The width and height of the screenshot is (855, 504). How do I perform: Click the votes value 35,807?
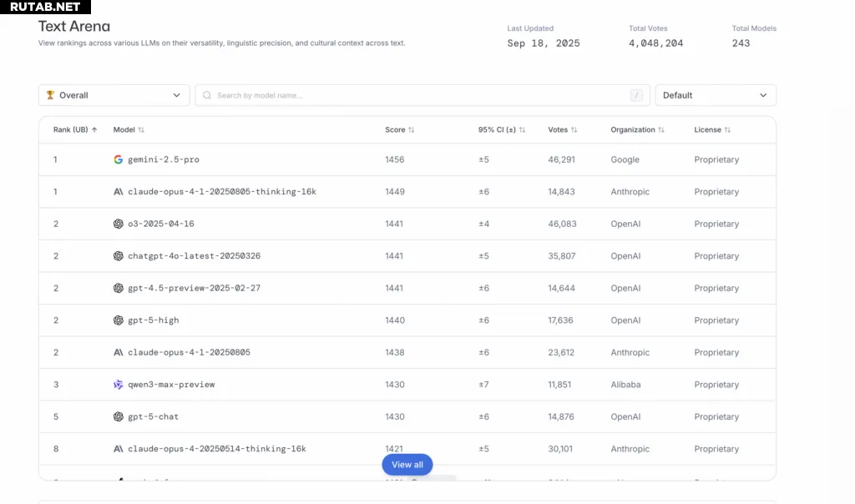pyautogui.click(x=562, y=256)
